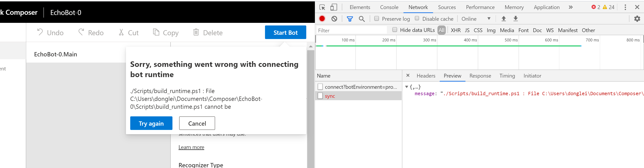Click the Start Bot button
The image size is (644, 168).
[x=286, y=32]
